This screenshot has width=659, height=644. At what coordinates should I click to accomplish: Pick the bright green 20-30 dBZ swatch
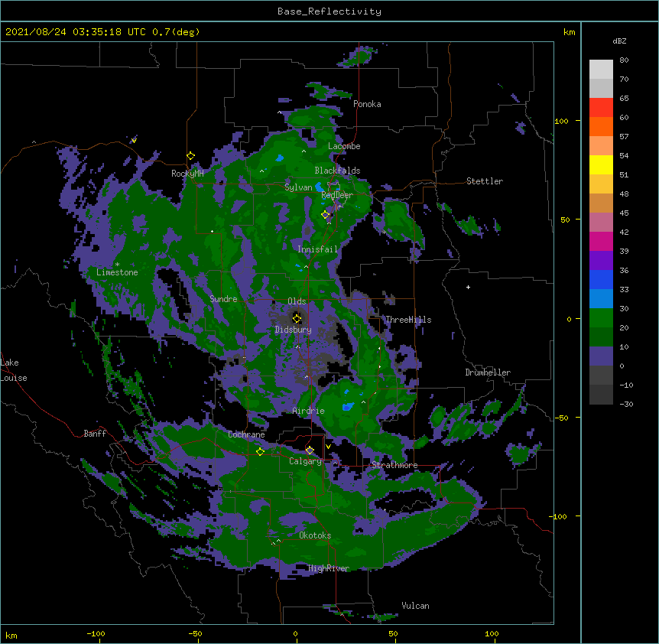pyautogui.click(x=601, y=318)
